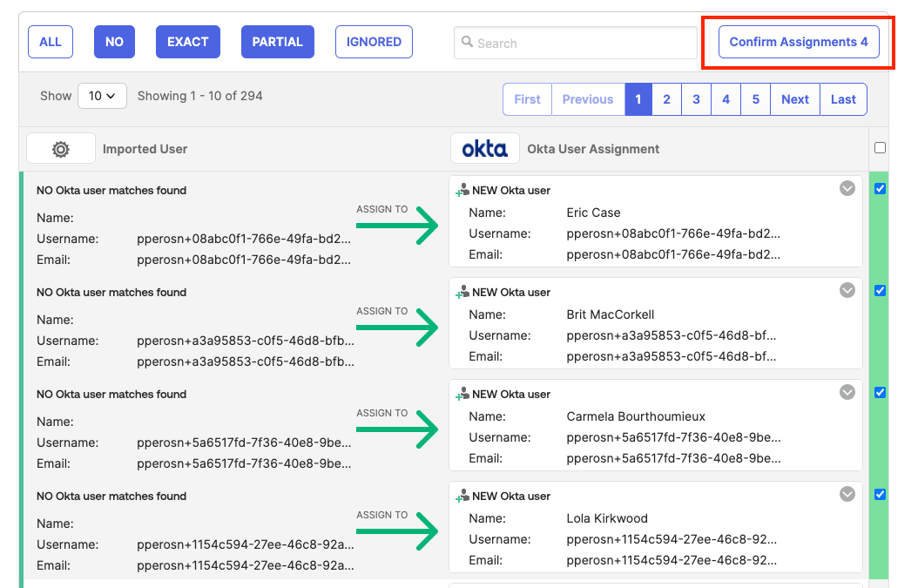Click the new-user icon in Lola Kirkwood card
Image resolution: width=918 pixels, height=588 pixels.
coord(462,496)
